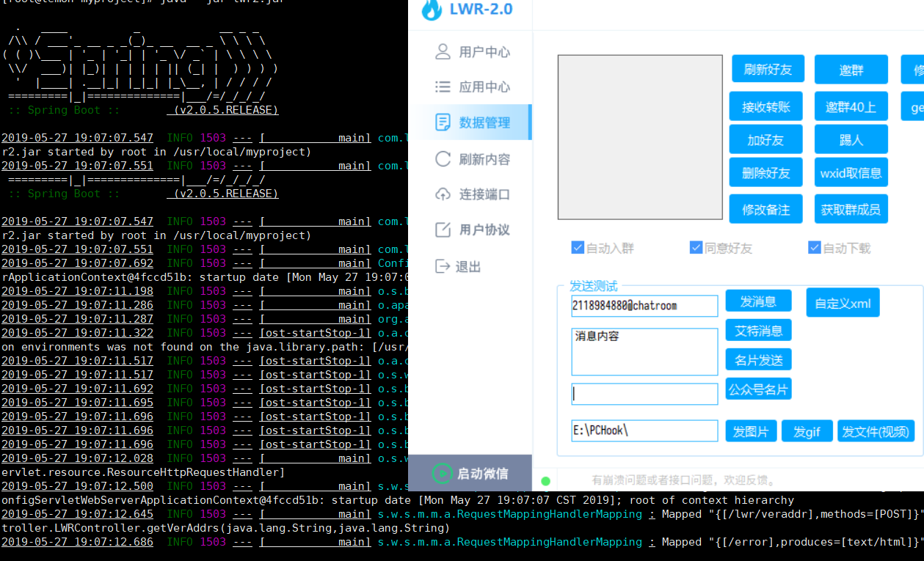Select 退出 to log out
924x561 pixels.
(x=470, y=266)
